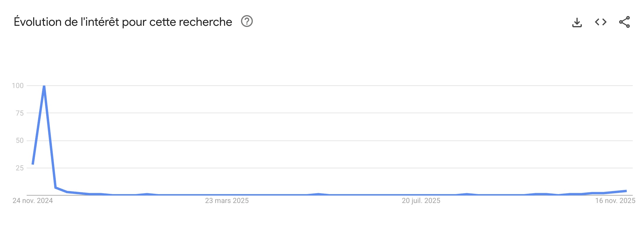The width and height of the screenshot is (644, 243).
Task: Download the chart data
Action: tap(577, 22)
